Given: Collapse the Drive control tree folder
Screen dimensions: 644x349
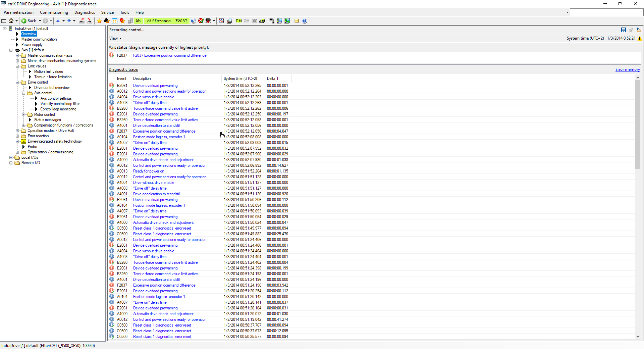Looking at the screenshot, I should [17, 82].
